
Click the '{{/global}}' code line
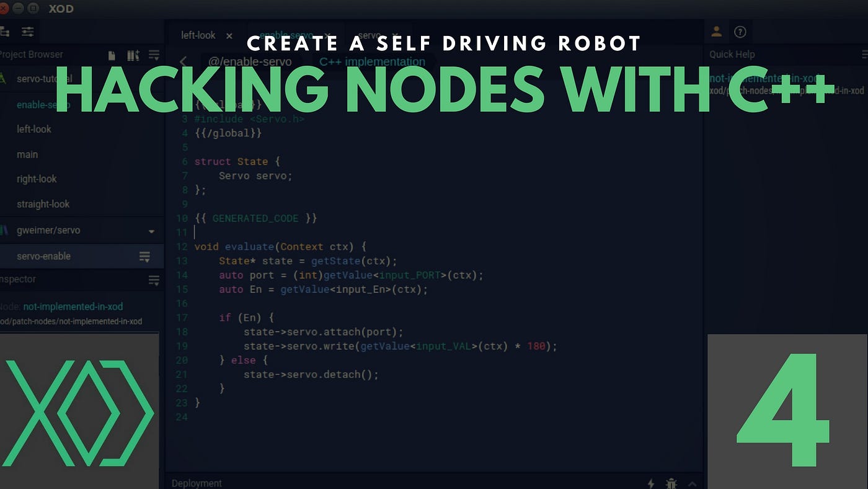228,133
